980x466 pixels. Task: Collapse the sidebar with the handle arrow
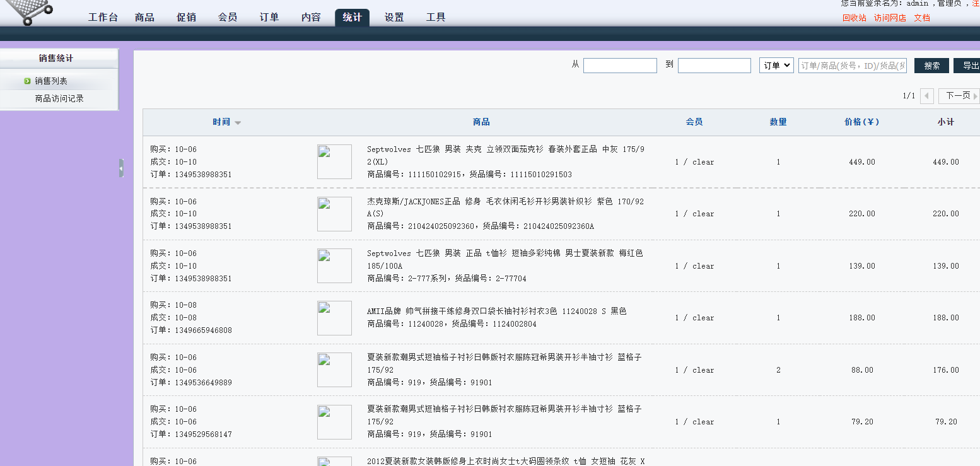click(x=121, y=168)
